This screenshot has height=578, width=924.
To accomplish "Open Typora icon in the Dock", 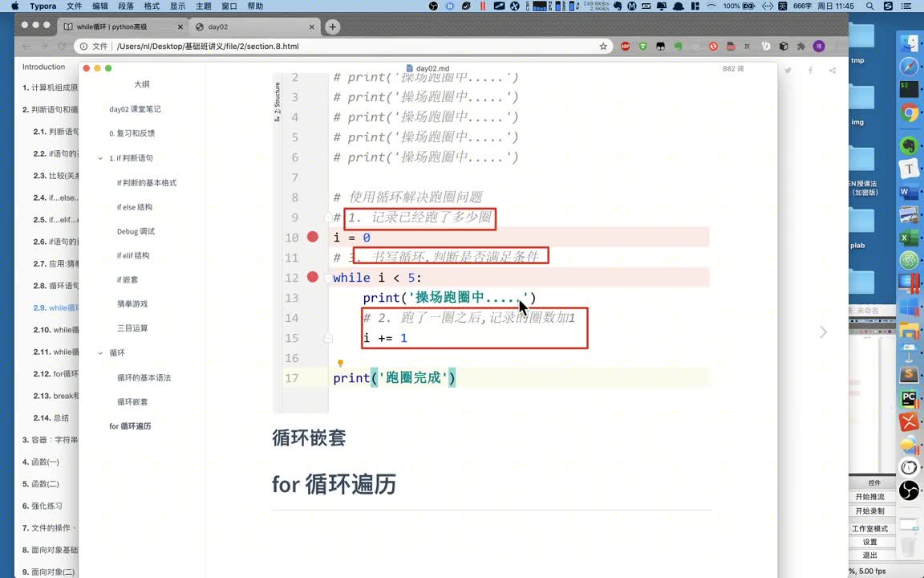I will click(x=910, y=169).
